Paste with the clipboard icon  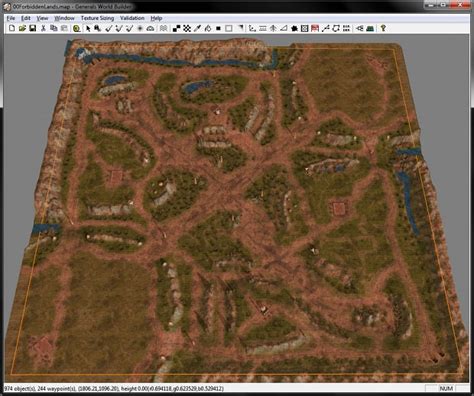pyautogui.click(x=64, y=29)
